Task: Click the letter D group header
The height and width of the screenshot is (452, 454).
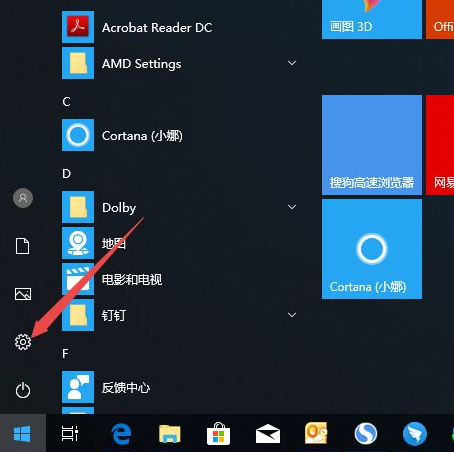Action: point(66,174)
